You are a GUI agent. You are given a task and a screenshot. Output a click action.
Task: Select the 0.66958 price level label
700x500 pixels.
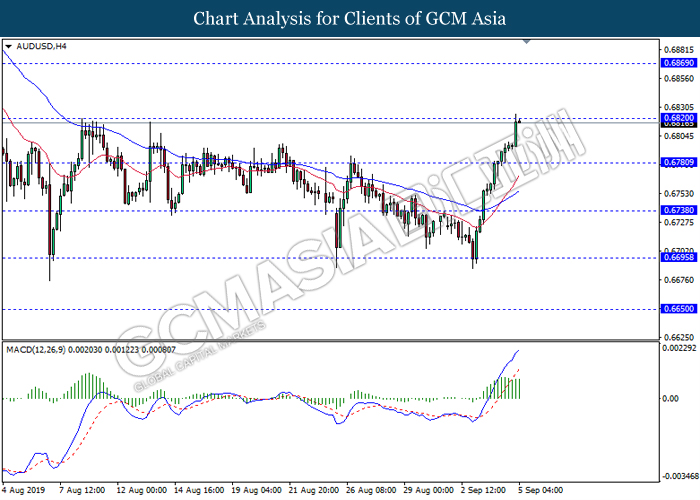(x=679, y=257)
